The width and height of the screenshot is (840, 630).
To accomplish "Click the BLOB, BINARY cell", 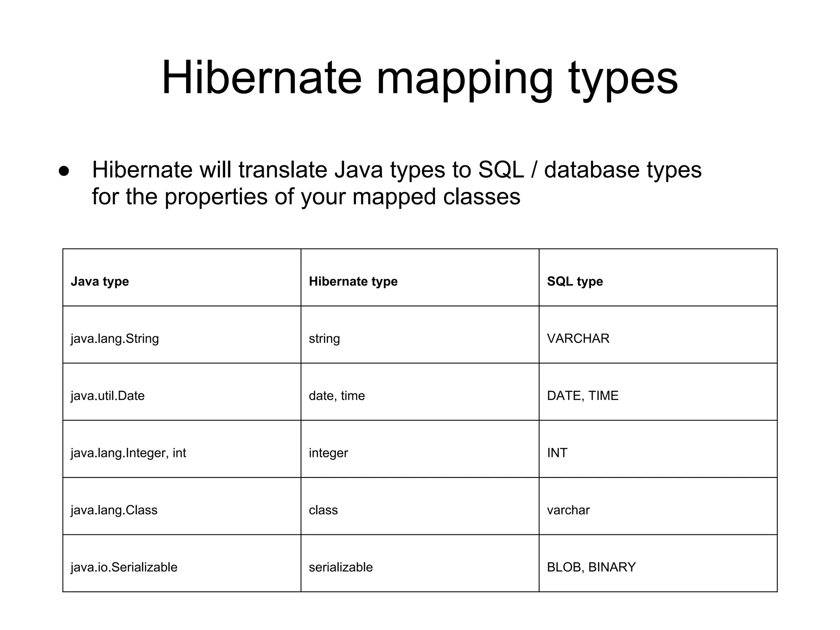I will click(x=591, y=567).
